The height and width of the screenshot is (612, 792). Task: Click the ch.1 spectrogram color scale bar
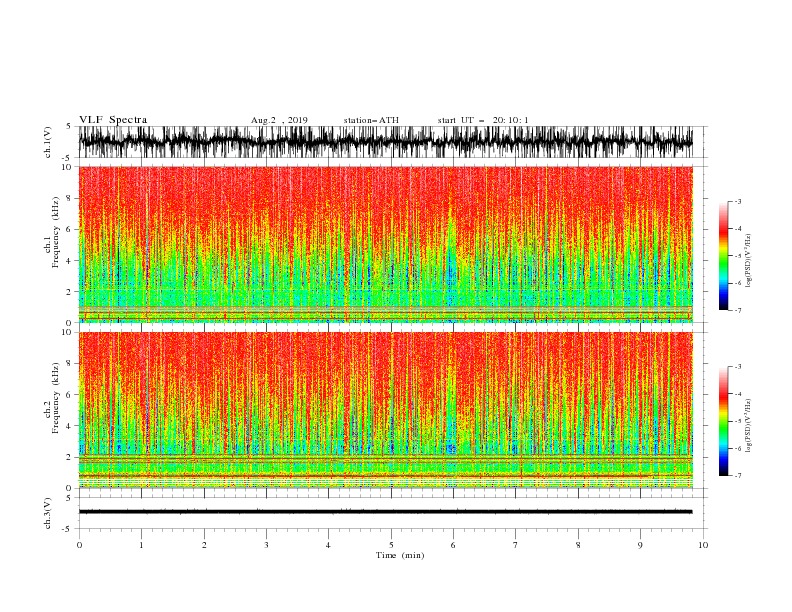tap(723, 256)
